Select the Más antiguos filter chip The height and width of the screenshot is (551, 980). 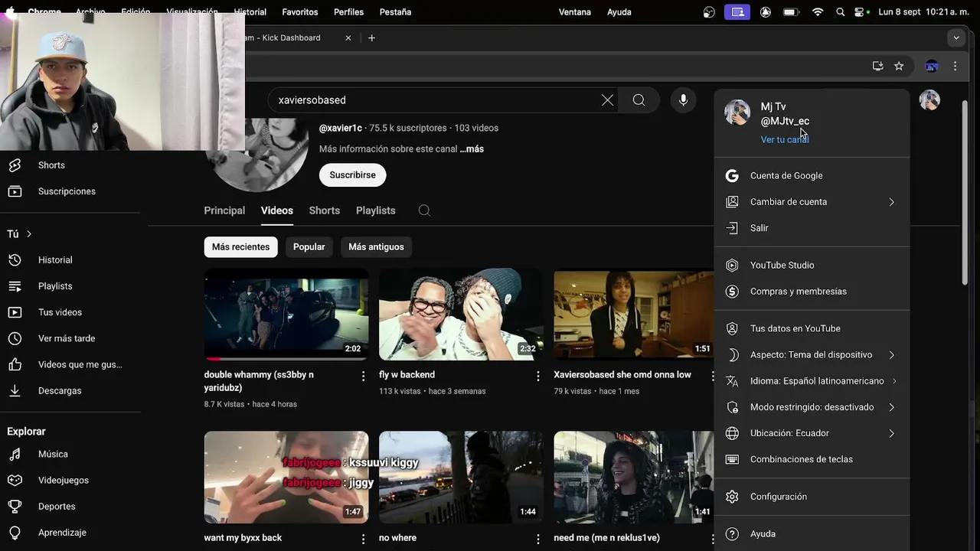pyautogui.click(x=376, y=247)
